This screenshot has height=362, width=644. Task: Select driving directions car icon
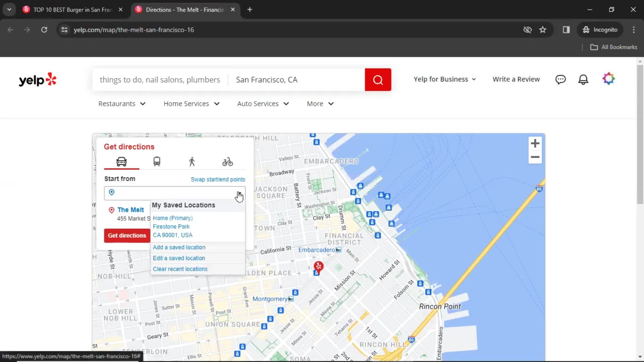[x=121, y=162]
